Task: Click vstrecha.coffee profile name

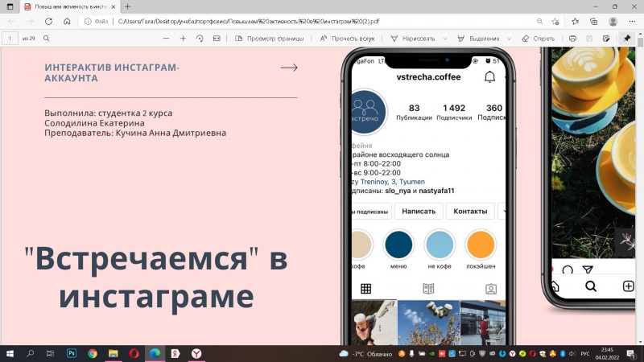Action: click(428, 76)
